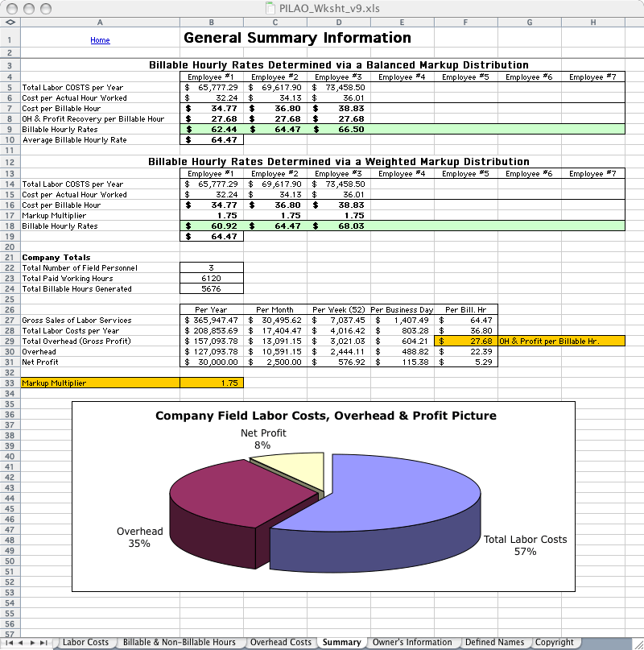Click the Total Labor Costs 57% chart label
Screen dimensions: 644x650
525,545
